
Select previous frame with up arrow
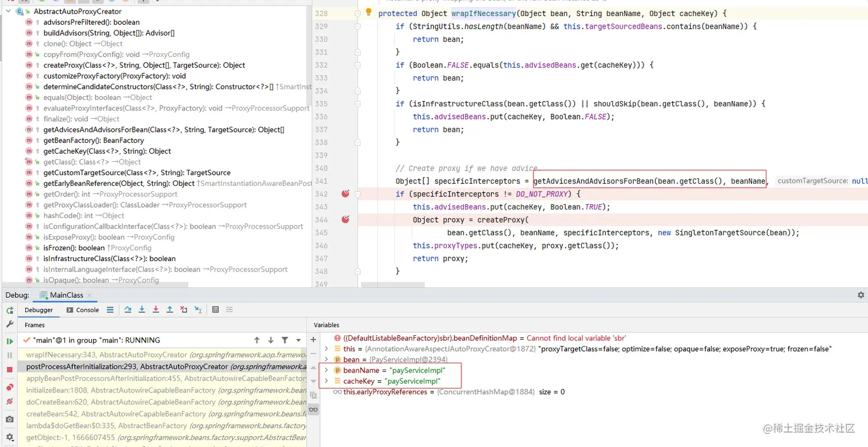click(257, 340)
